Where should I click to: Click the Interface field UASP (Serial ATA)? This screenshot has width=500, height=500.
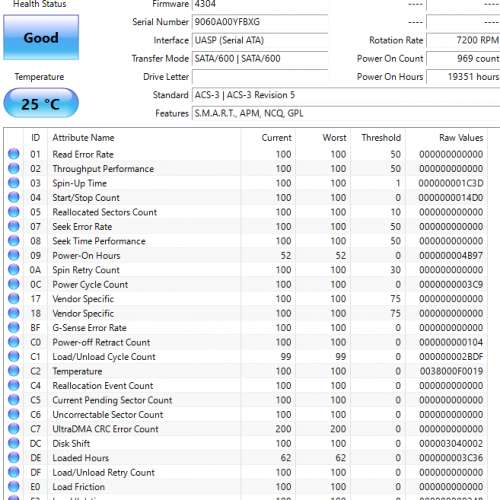pyautogui.click(x=260, y=41)
